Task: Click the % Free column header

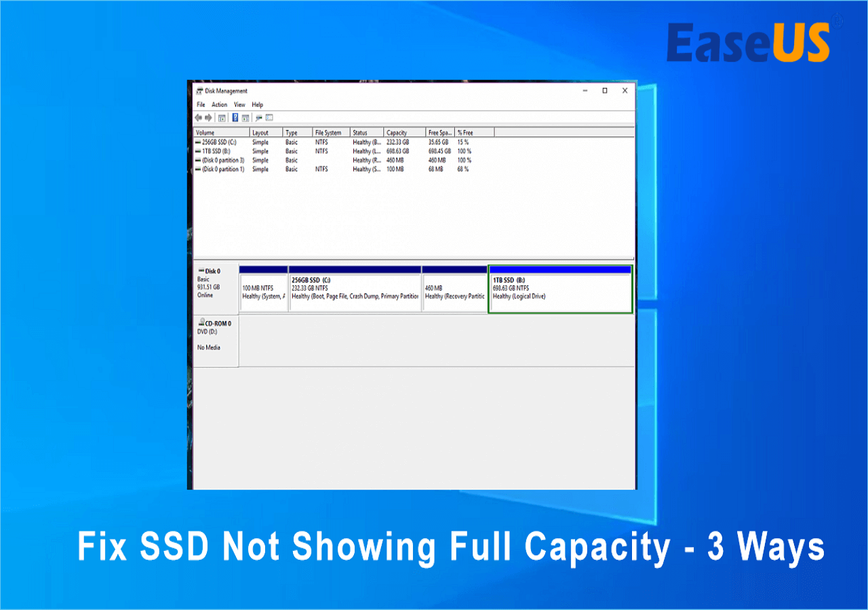Action: click(475, 133)
